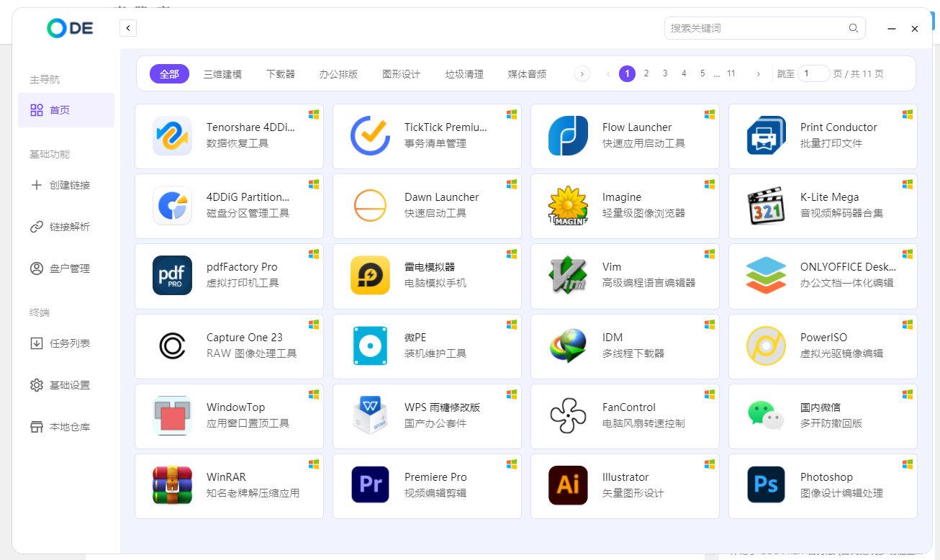Select the FanControl fan icon

tap(568, 415)
